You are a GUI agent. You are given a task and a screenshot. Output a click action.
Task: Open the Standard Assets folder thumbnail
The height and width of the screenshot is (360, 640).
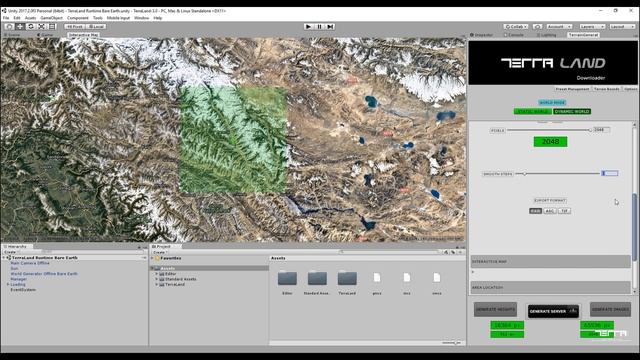(317, 278)
